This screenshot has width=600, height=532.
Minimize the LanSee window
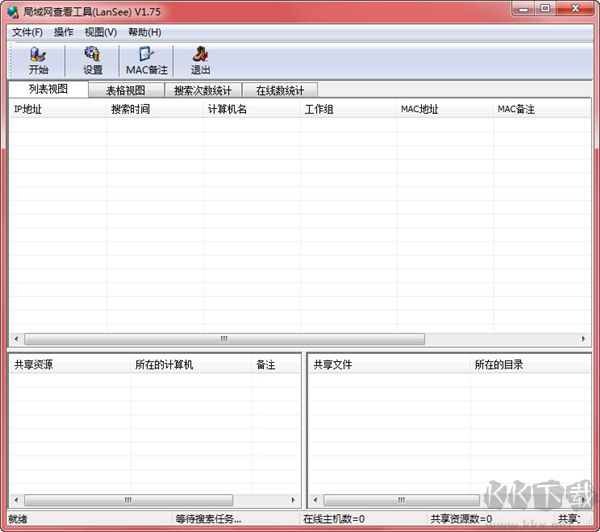(x=524, y=8)
